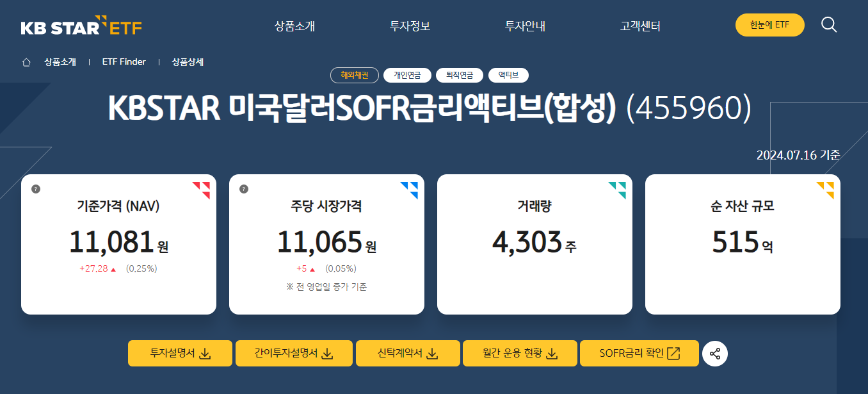Download the 투자설명서 document
Viewport: 868px width, 394px height.
180,354
